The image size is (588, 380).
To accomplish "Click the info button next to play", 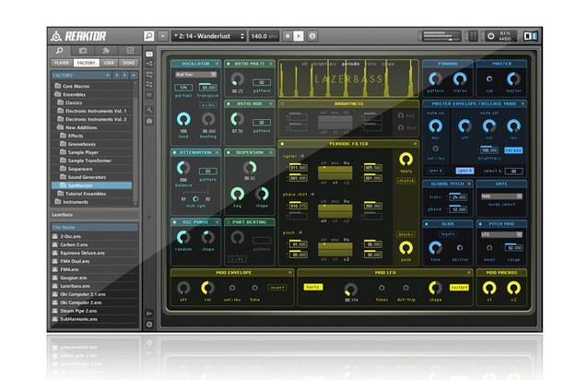I will tap(312, 36).
